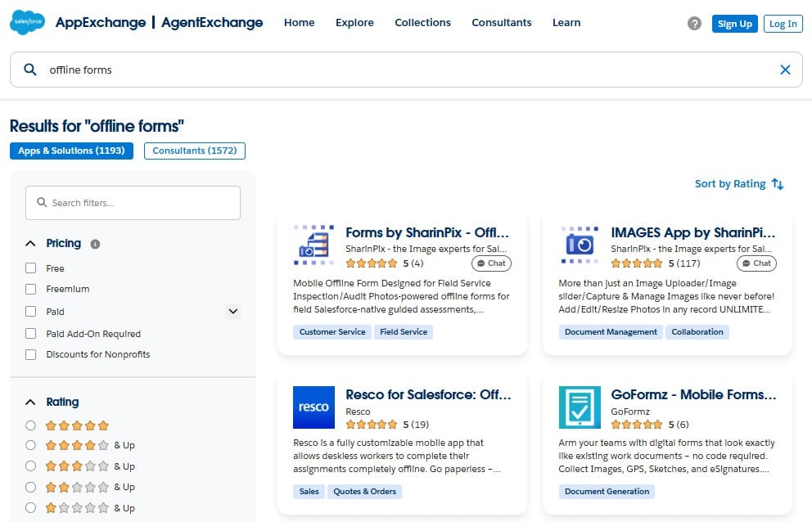Screen dimensions: 812x522
Task: Open the GoFormz mobile forms icon
Action: tap(580, 407)
